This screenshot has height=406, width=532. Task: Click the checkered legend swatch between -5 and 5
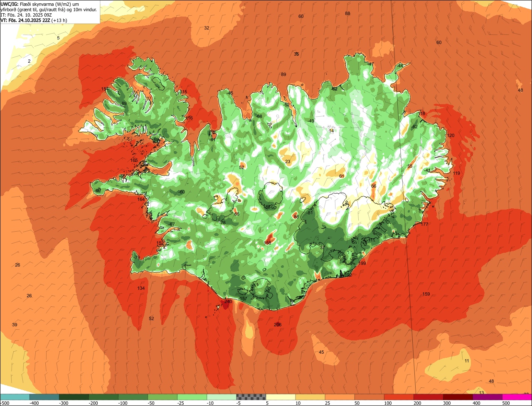(x=251, y=396)
